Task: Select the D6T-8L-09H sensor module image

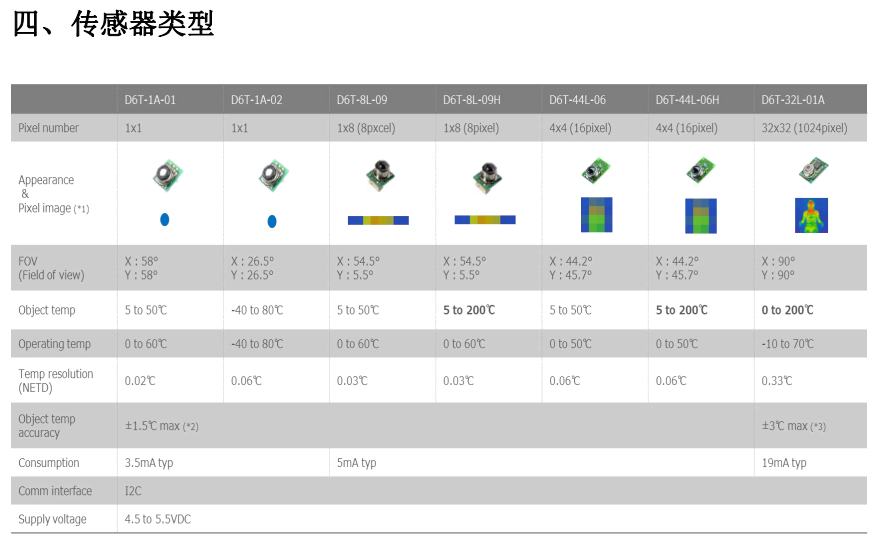Action: (x=486, y=176)
